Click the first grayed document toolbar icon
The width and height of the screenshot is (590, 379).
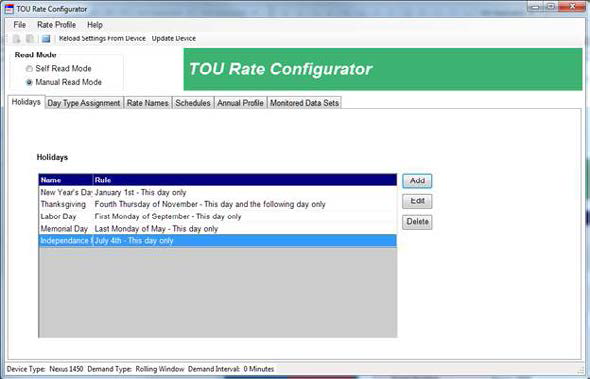pos(17,38)
